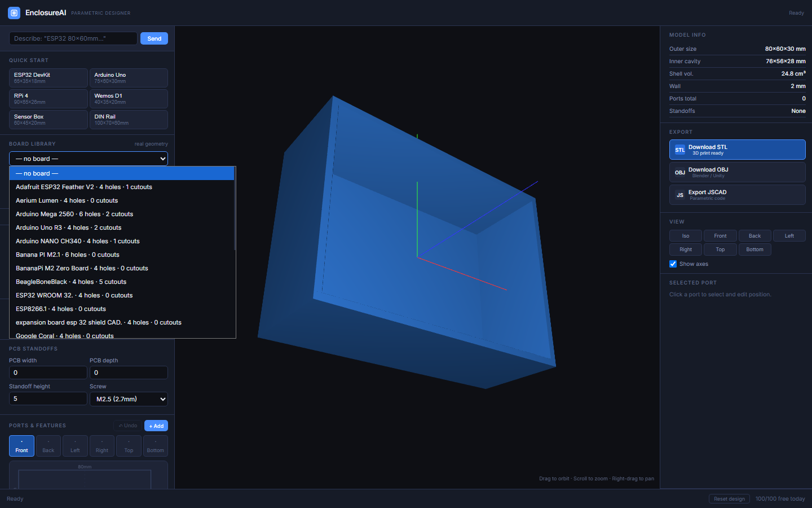The image size is (812, 508).
Task: Open the Screw size dropdown
Action: pos(129,399)
